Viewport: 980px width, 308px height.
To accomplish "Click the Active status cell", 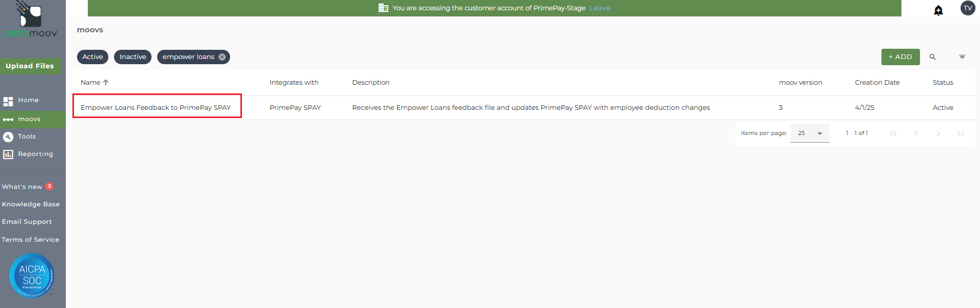I will 943,108.
